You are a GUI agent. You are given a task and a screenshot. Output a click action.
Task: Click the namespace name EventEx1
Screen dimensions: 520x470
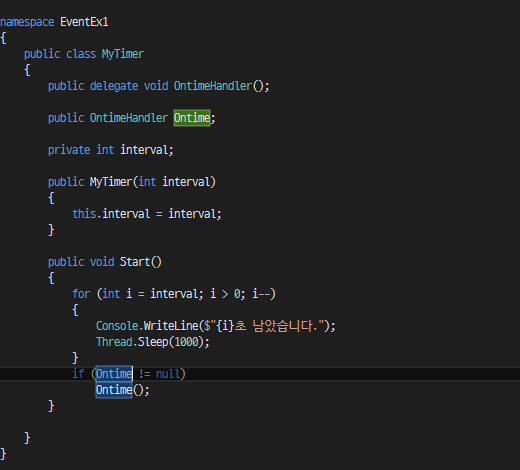pyautogui.click(x=84, y=22)
